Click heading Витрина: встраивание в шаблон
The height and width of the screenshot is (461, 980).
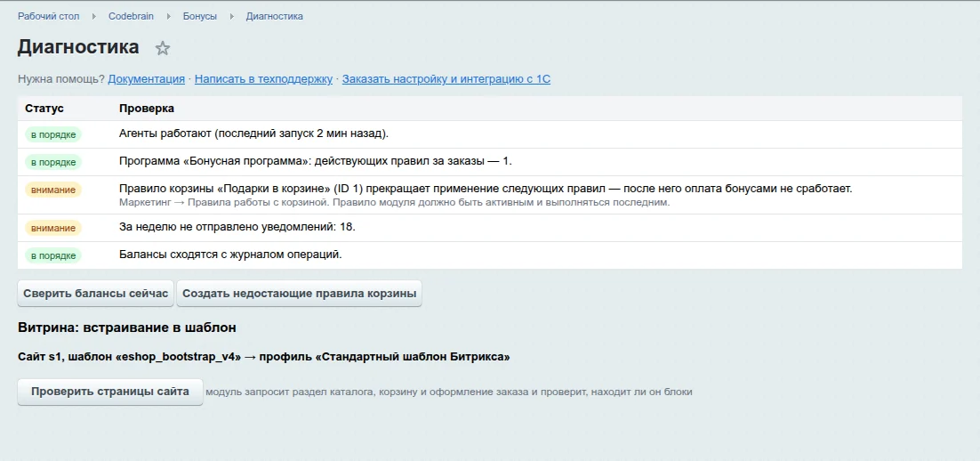point(127,328)
